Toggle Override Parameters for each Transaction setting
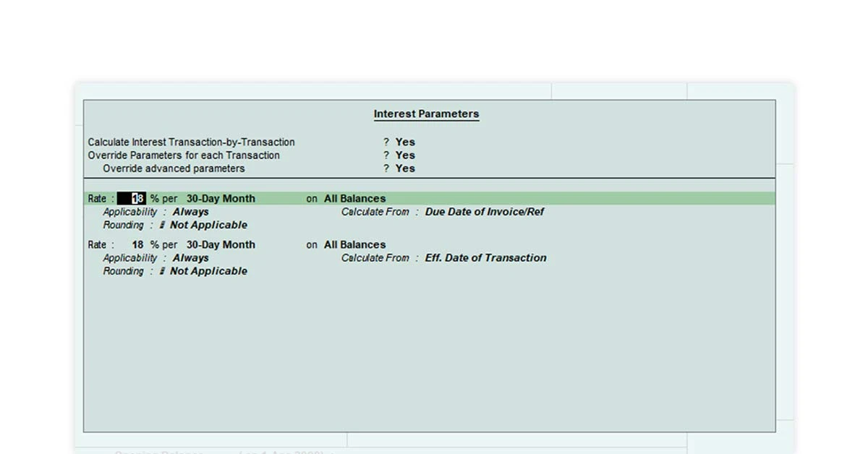 [404, 155]
